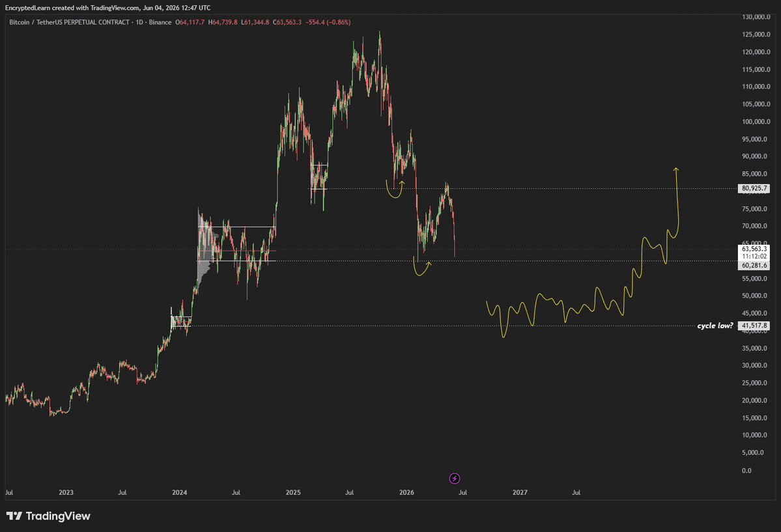781x532 pixels.
Task: Click the 110,000.0 price axis label
Action: click(x=756, y=87)
